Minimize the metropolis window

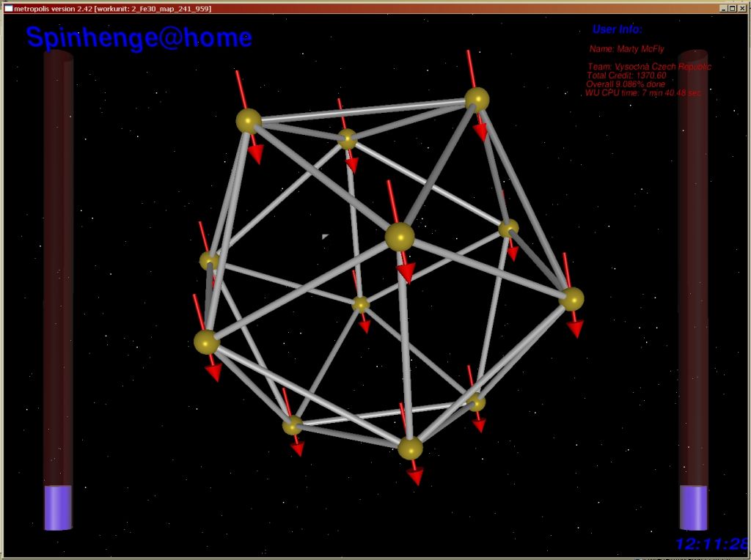click(x=723, y=8)
